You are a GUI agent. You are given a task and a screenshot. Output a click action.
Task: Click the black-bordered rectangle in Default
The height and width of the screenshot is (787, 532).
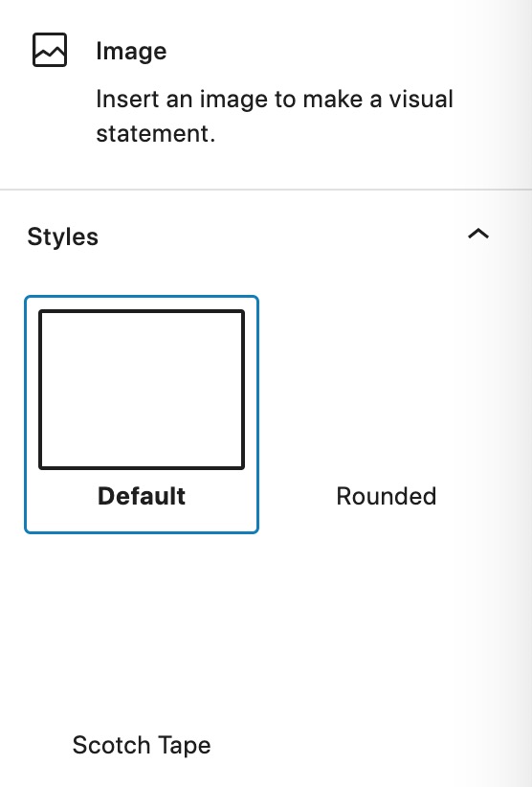142,390
